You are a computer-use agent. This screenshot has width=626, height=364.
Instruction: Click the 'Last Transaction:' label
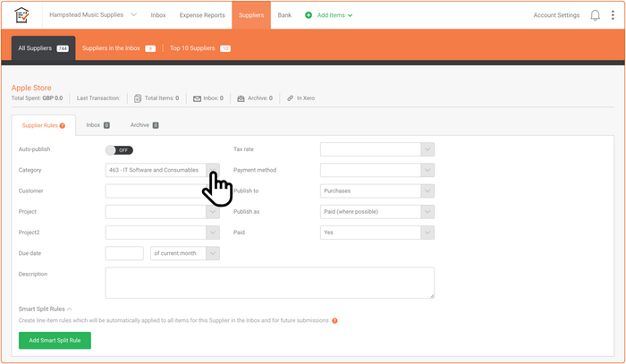[98, 98]
